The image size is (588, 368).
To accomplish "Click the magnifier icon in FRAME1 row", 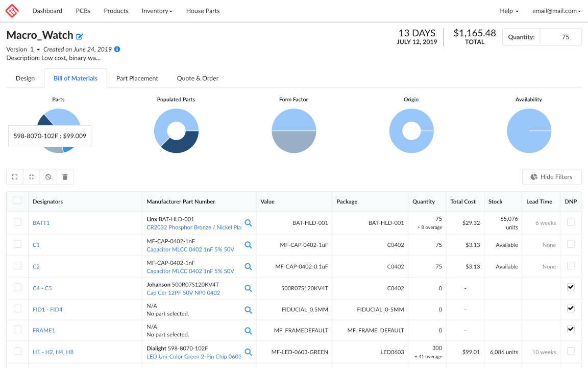I will tap(248, 331).
